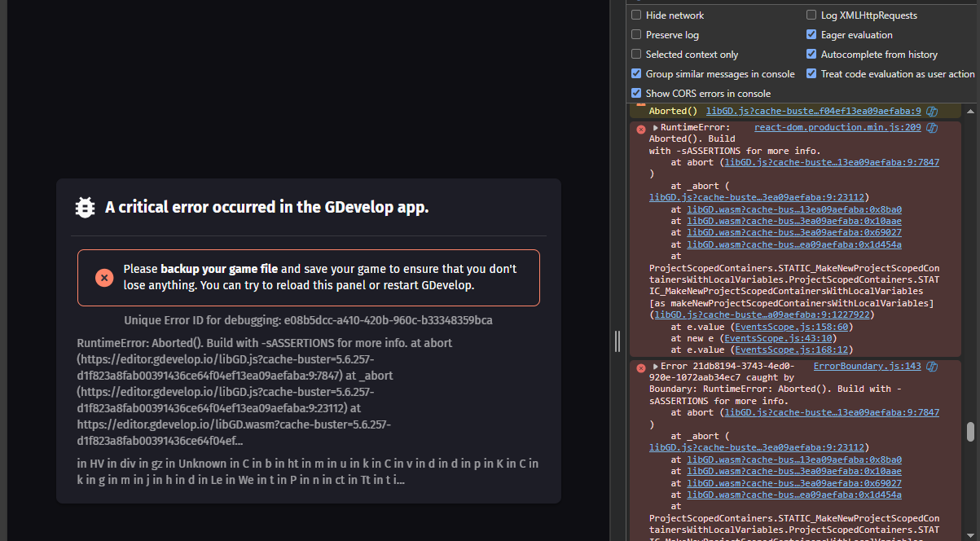Open the react-dom.production.min.js:209 source link
This screenshot has width=980, height=541.
point(837,128)
